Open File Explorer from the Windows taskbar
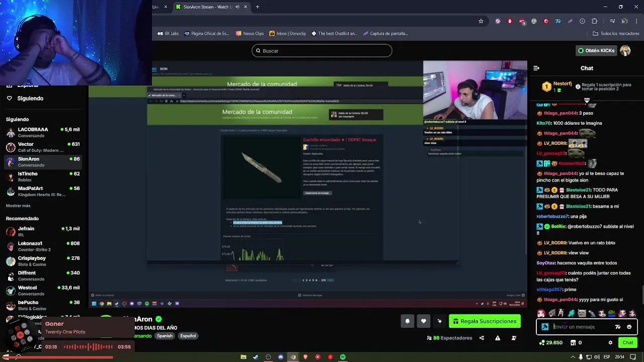 point(243,357)
